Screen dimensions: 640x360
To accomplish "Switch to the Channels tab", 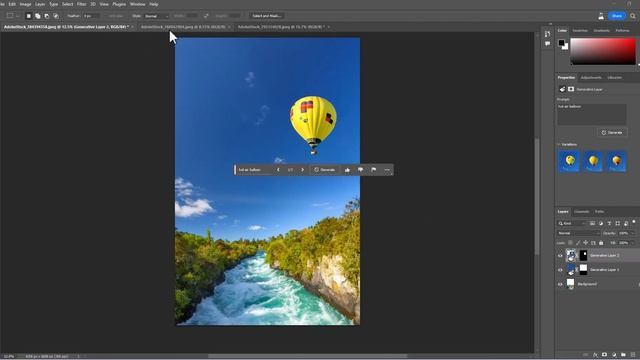I will pyautogui.click(x=582, y=211).
